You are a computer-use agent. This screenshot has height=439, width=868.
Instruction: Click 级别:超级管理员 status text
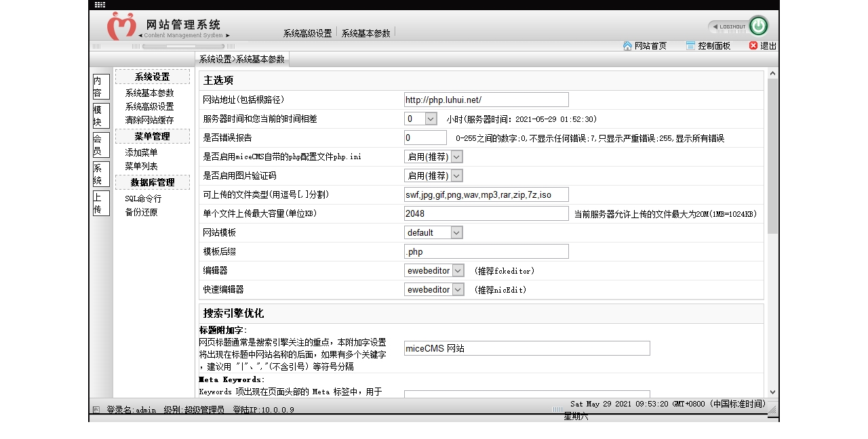[x=194, y=410]
